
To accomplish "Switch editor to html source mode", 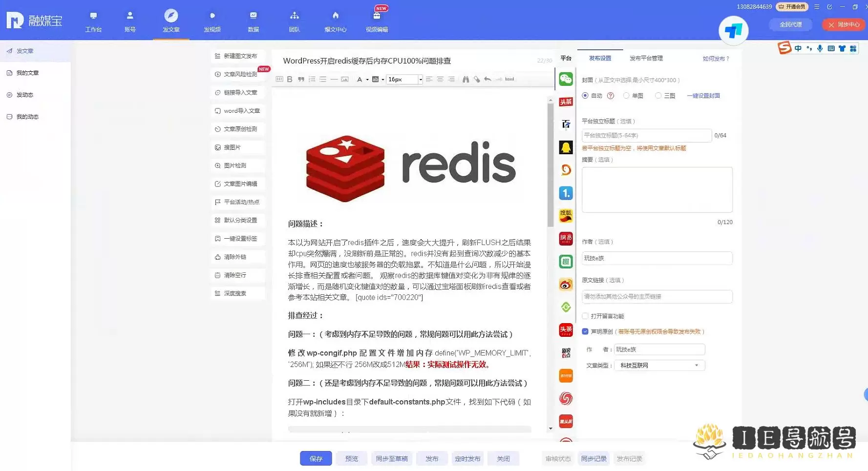I will point(509,79).
